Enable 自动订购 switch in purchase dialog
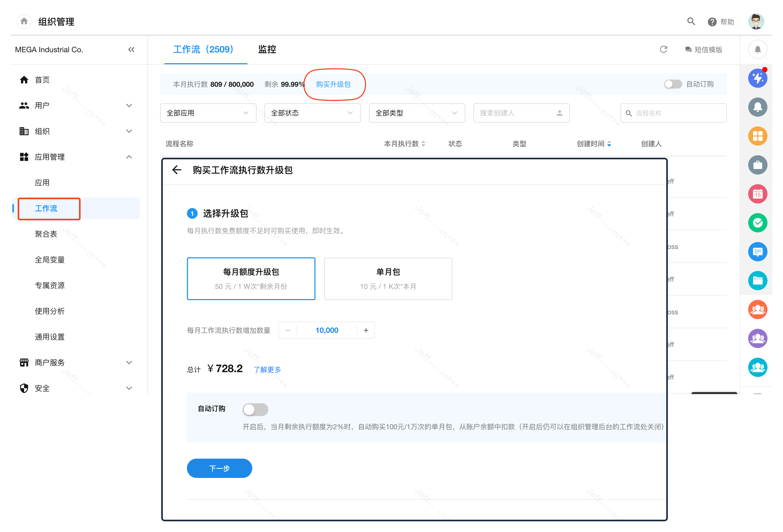 tap(255, 409)
